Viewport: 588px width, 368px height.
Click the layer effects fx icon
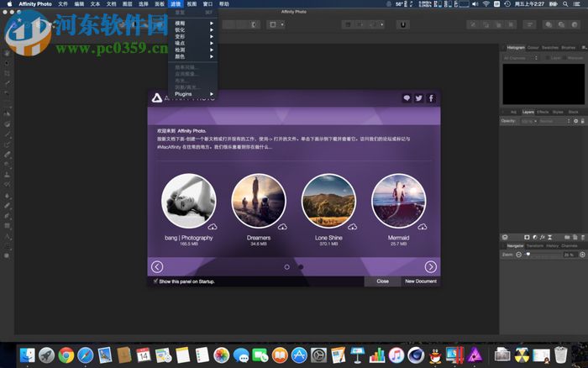coord(543,237)
